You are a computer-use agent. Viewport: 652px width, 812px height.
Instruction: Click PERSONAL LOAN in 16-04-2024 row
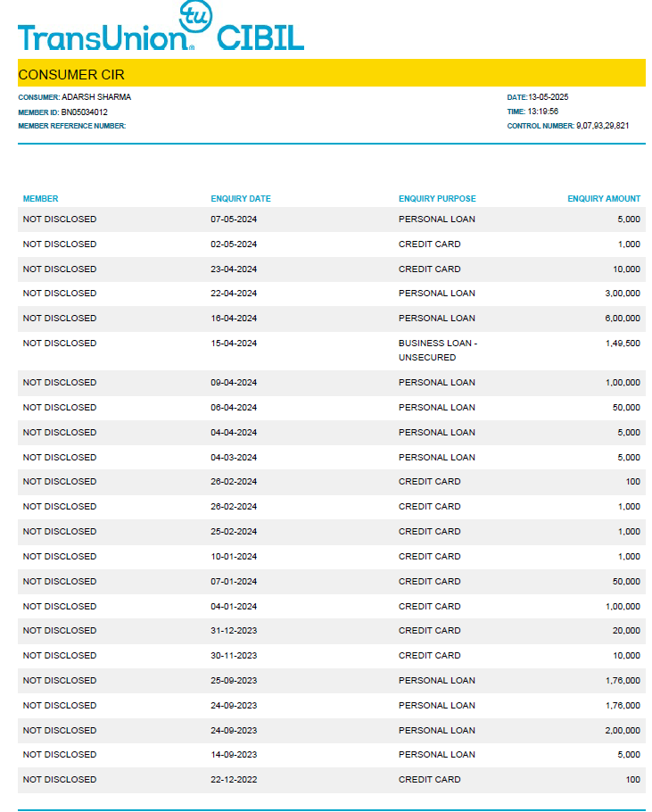(437, 318)
